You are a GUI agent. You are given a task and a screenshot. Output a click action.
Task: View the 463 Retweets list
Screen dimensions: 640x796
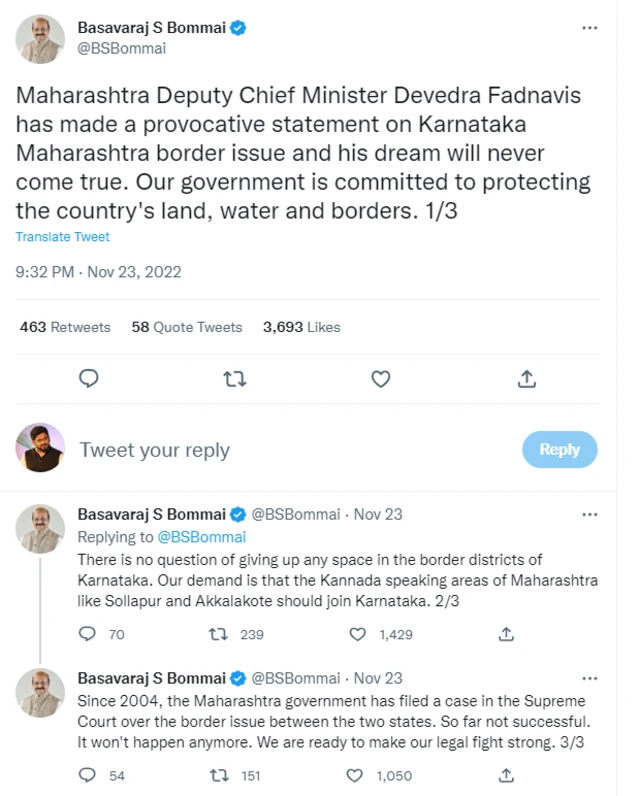(x=65, y=327)
